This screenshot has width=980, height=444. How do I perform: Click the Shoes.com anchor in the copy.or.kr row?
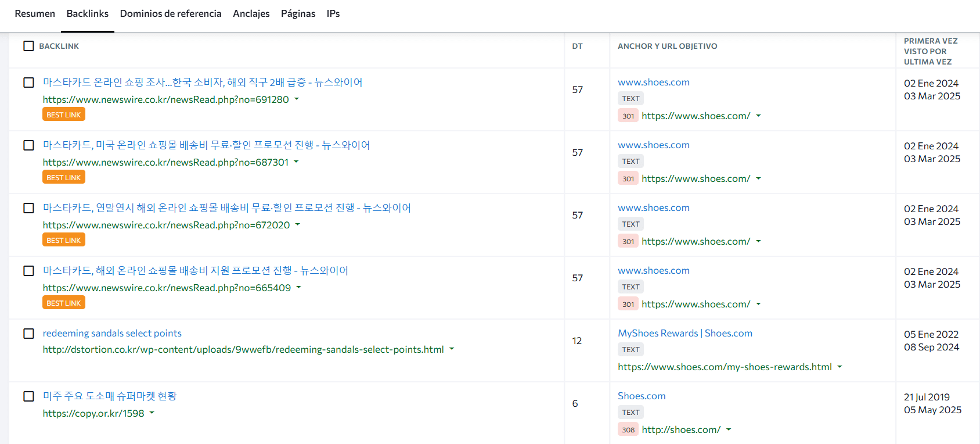(x=642, y=396)
